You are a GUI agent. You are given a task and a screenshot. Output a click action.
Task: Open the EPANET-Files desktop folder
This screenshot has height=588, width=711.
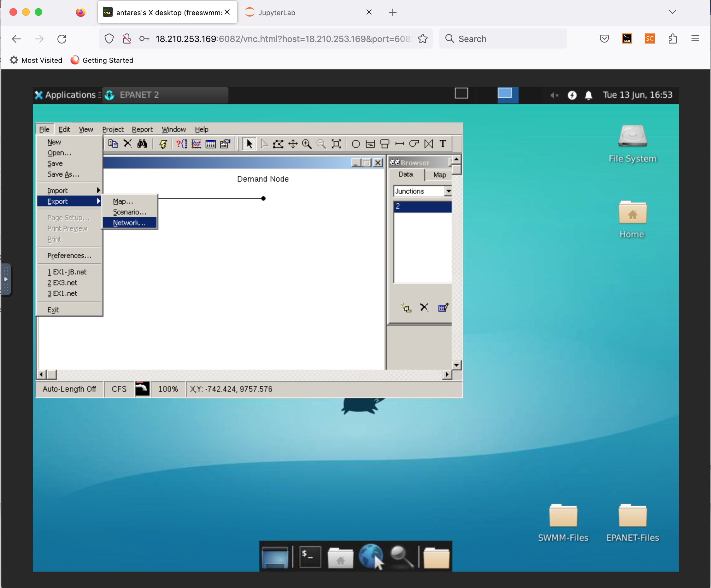(x=632, y=522)
